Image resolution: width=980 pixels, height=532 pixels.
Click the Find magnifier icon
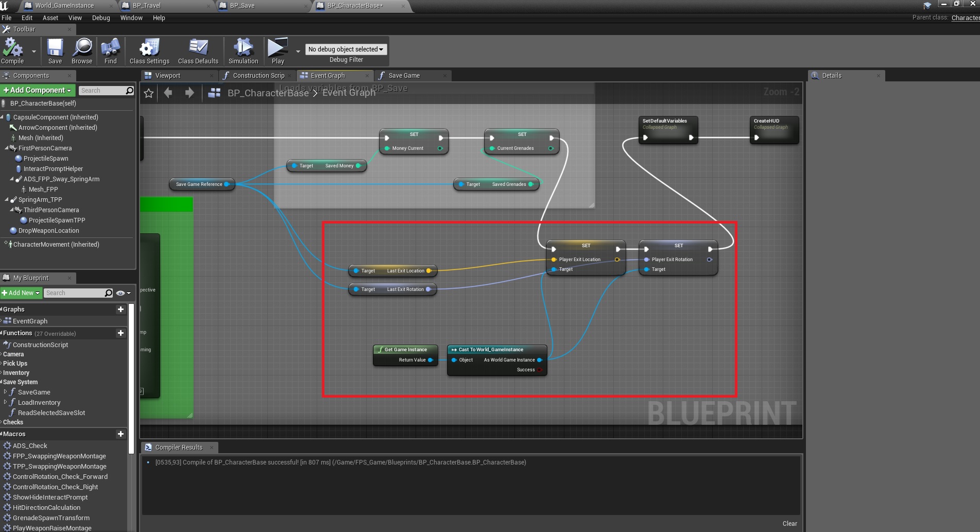[110, 50]
